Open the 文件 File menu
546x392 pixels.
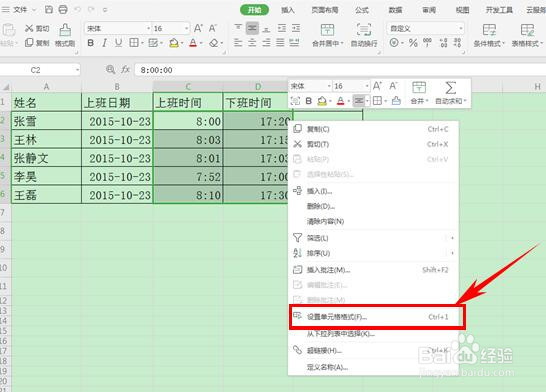tap(20, 10)
